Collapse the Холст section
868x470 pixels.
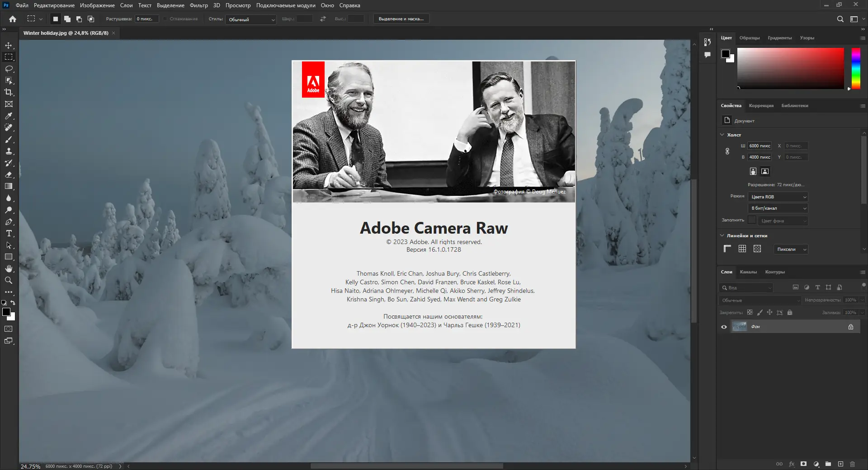point(722,135)
